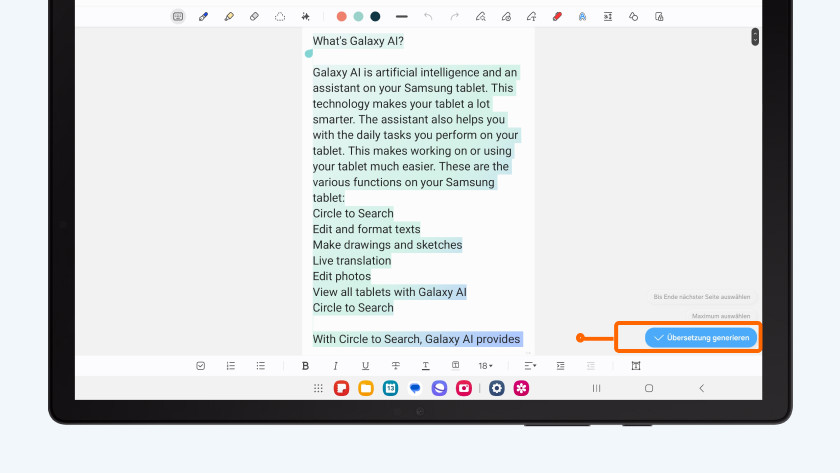This screenshot has height=473, width=840.
Task: Open the Settings app from the taskbar
Action: (497, 388)
